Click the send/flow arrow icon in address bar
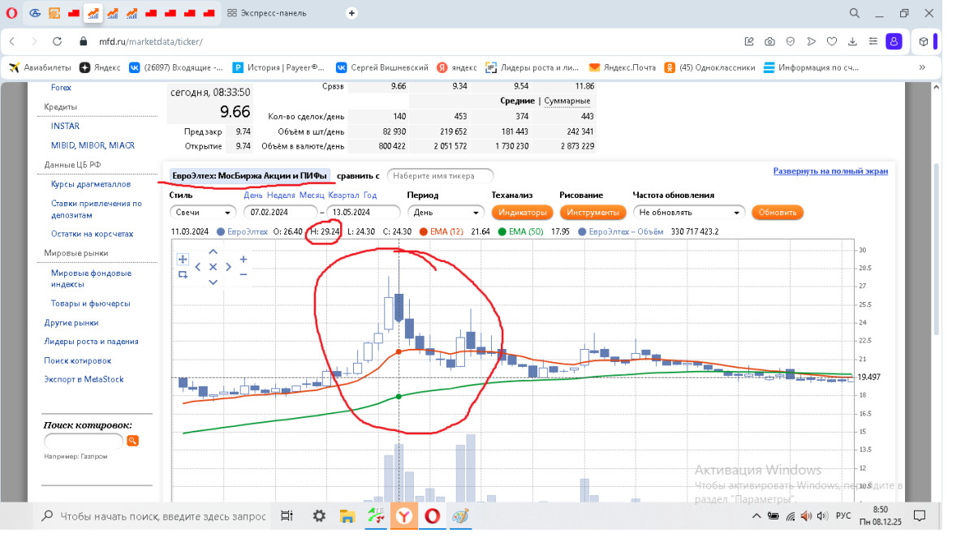974x560 pixels. click(x=811, y=41)
